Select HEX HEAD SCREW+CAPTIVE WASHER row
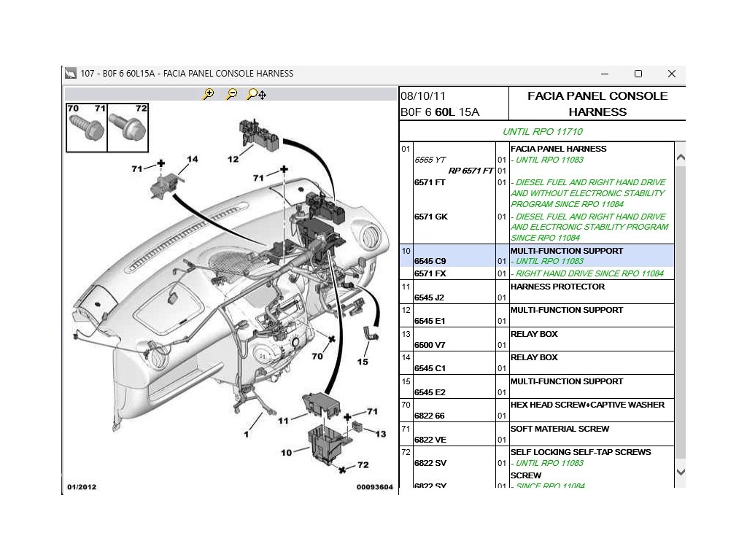This screenshot has height=560, width=747. (587, 405)
